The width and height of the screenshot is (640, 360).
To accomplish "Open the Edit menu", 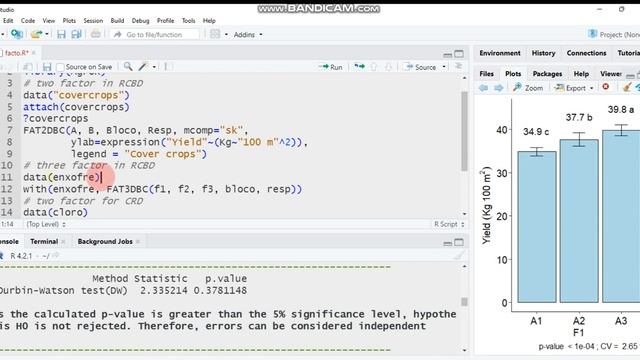I will [8, 20].
